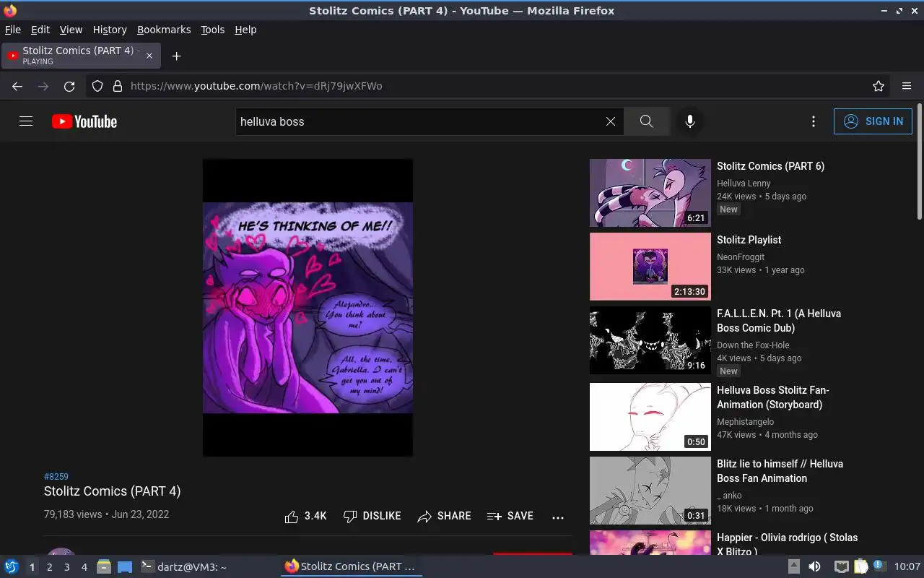Click the SIGN IN button

[873, 121]
